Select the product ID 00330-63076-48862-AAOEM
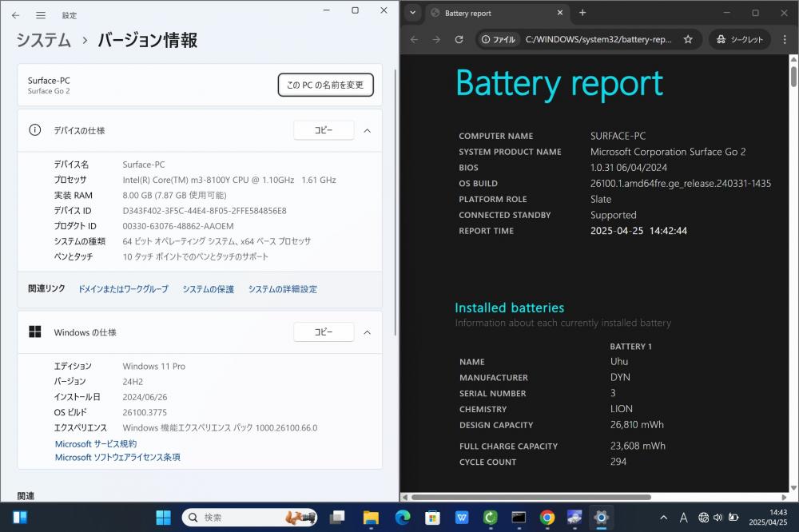 [178, 226]
